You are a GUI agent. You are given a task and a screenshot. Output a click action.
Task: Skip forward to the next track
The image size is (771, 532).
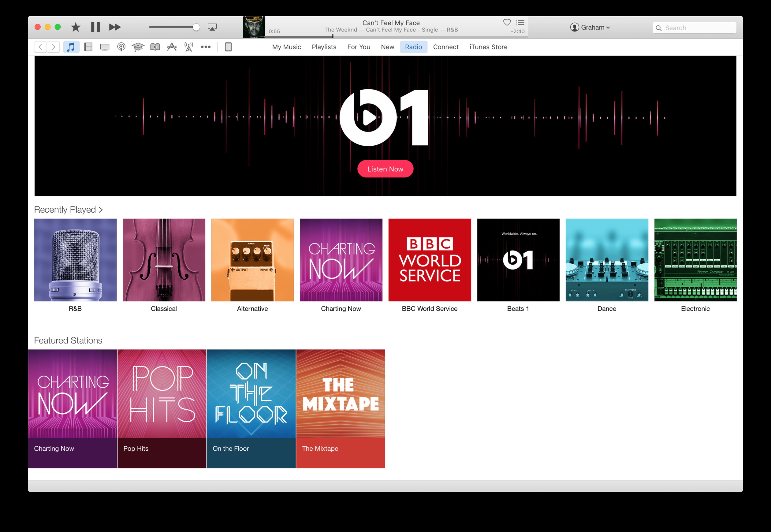(x=115, y=27)
